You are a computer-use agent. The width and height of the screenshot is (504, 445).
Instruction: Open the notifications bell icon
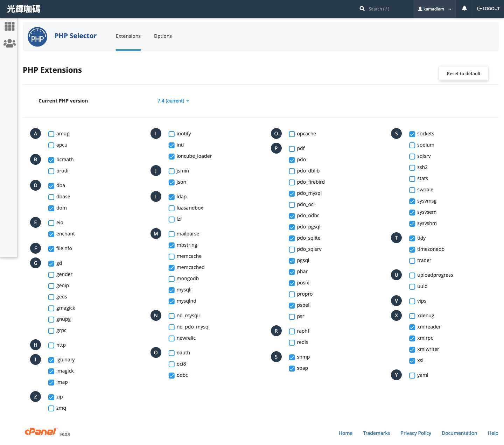point(464,9)
